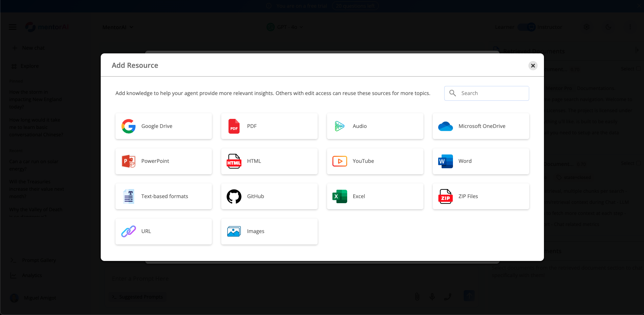The width and height of the screenshot is (644, 315).
Task: Select the Google Drive resource card
Action: pyautogui.click(x=164, y=126)
